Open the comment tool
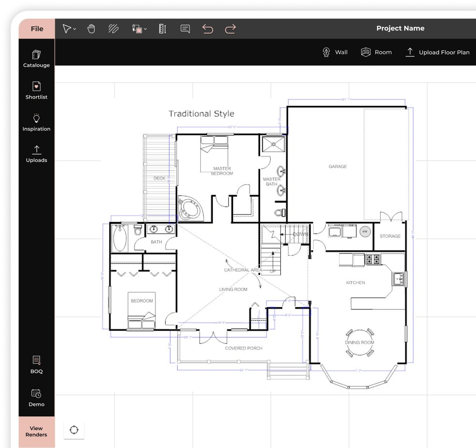 coord(185,29)
